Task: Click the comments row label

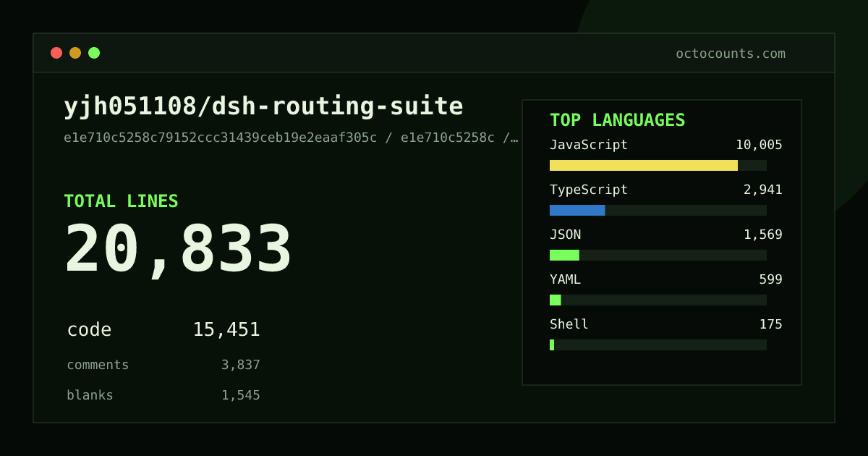Action: [x=98, y=365]
